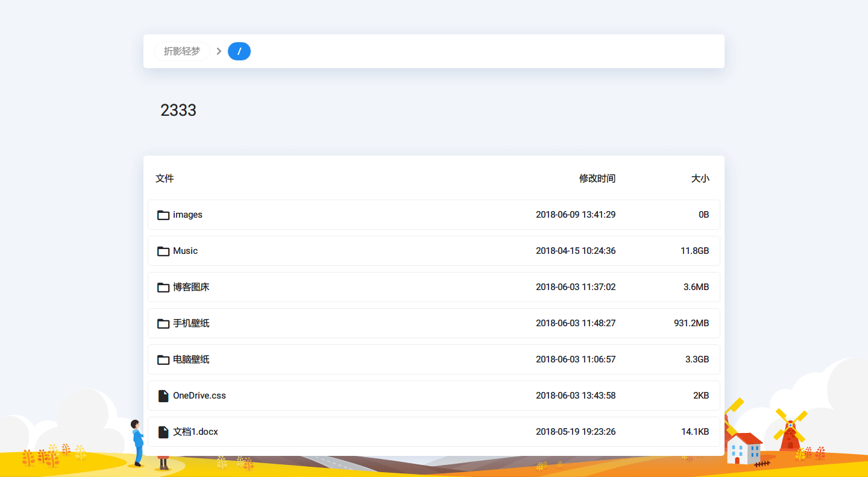Click the 折影轻梦 breadcrumb item

click(x=181, y=51)
